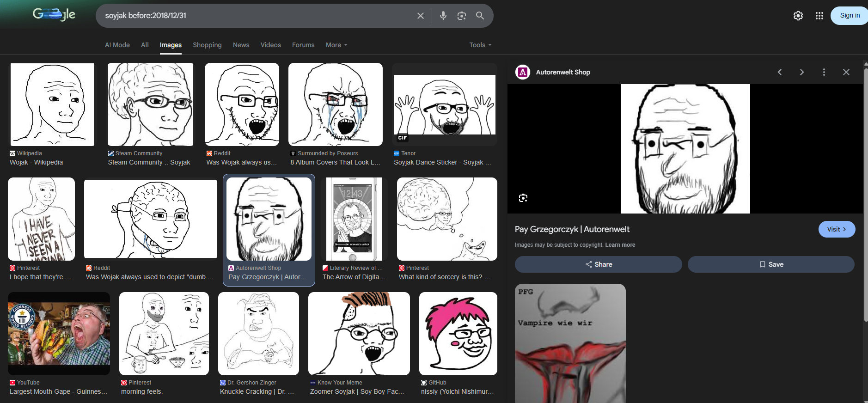Click the Dr. Gershon Zinger favicon
This screenshot has height=403, width=868.
[223, 383]
